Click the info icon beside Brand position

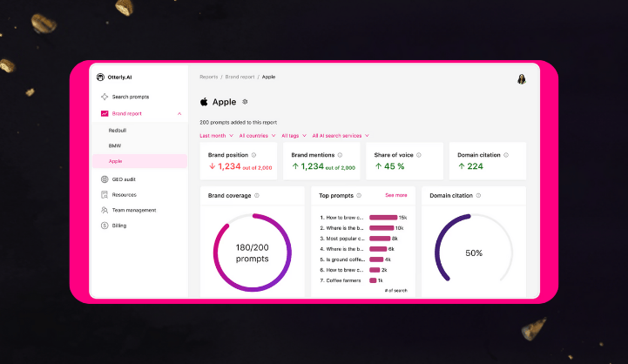click(x=253, y=155)
